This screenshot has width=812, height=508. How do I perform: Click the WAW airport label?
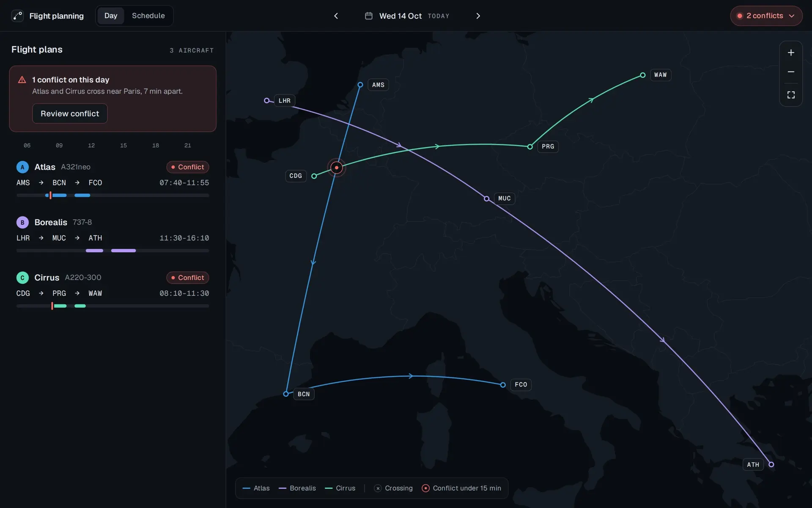661,75
